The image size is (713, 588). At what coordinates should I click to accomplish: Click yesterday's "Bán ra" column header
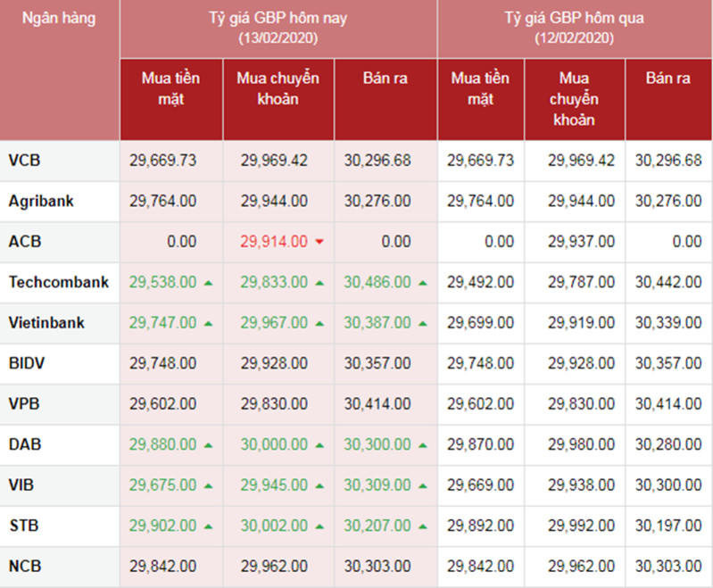tap(667, 79)
